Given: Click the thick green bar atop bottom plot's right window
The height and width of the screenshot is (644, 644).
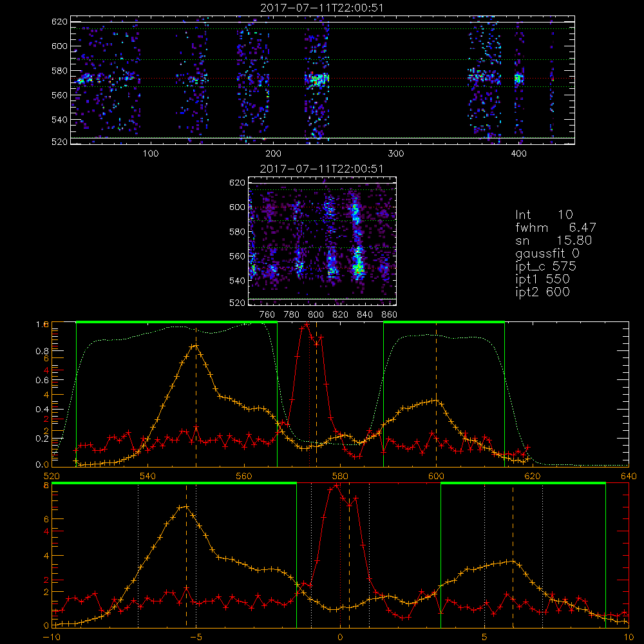Looking at the screenshot, I should 523,483.
